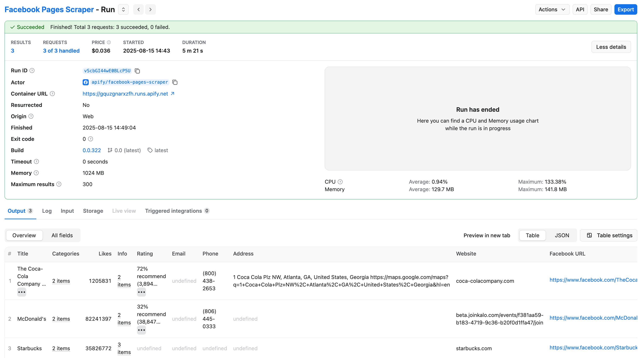Click the CPU help icon

340,182
